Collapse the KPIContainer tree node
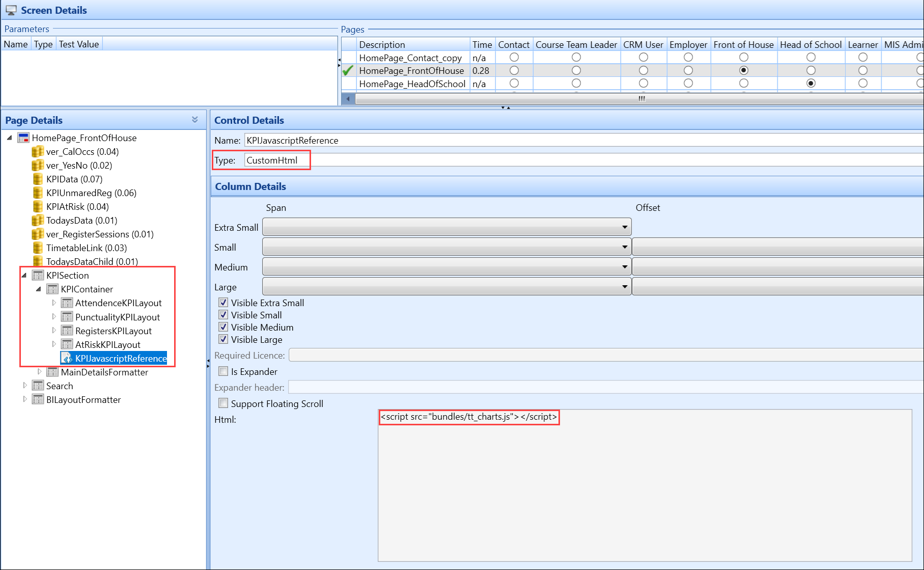 point(39,289)
